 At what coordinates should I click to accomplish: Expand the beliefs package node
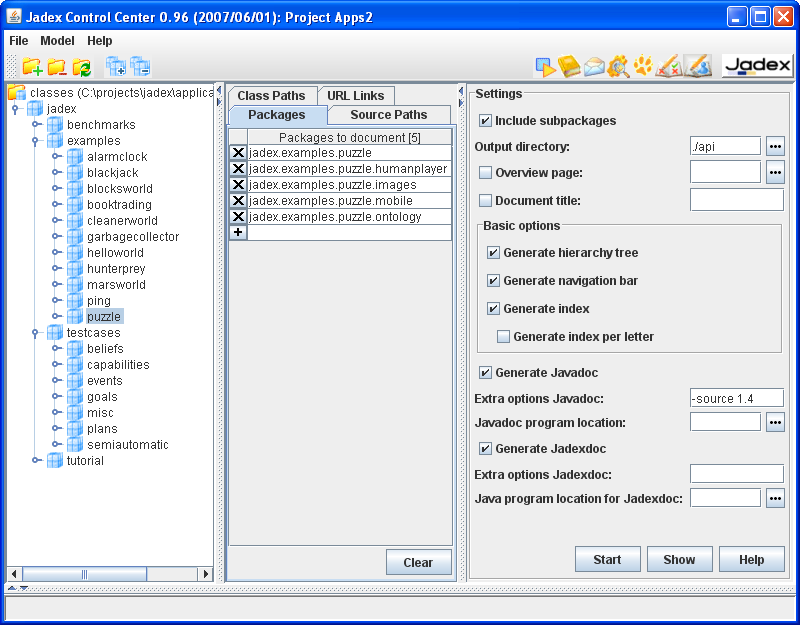57,348
